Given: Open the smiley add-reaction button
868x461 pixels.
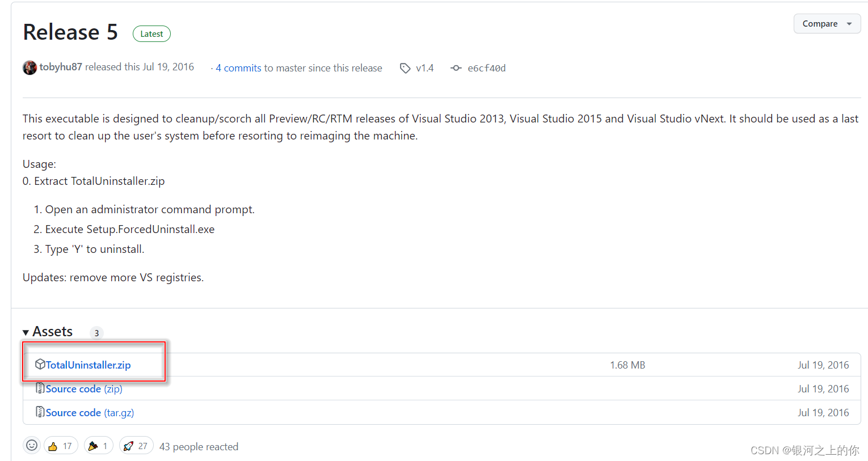Looking at the screenshot, I should (x=32, y=446).
